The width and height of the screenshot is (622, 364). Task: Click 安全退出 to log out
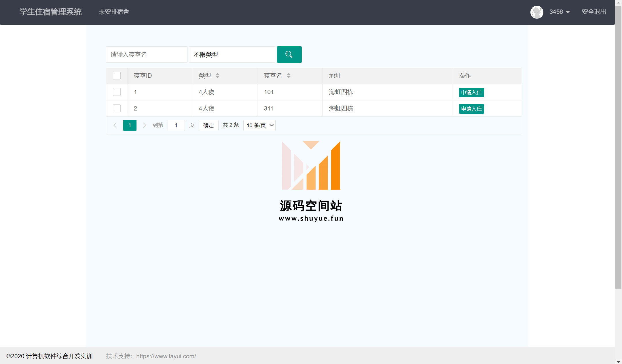(x=594, y=12)
